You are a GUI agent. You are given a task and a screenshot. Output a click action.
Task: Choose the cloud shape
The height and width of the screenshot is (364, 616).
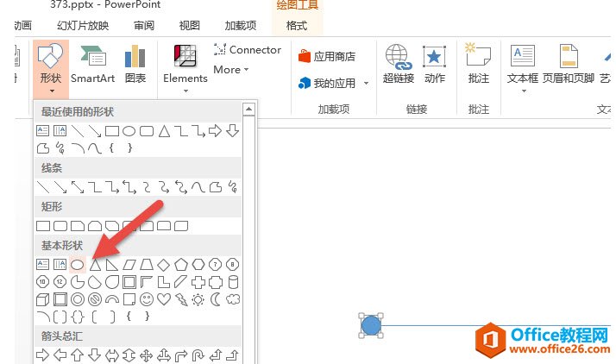click(232, 299)
